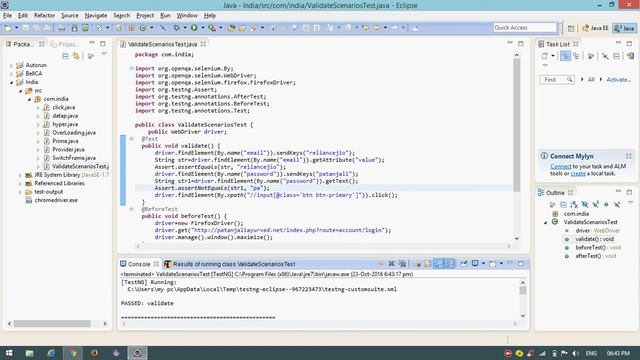This screenshot has width=640, height=360.
Task: Expand JRE System Library node
Action: click(x=20, y=175)
